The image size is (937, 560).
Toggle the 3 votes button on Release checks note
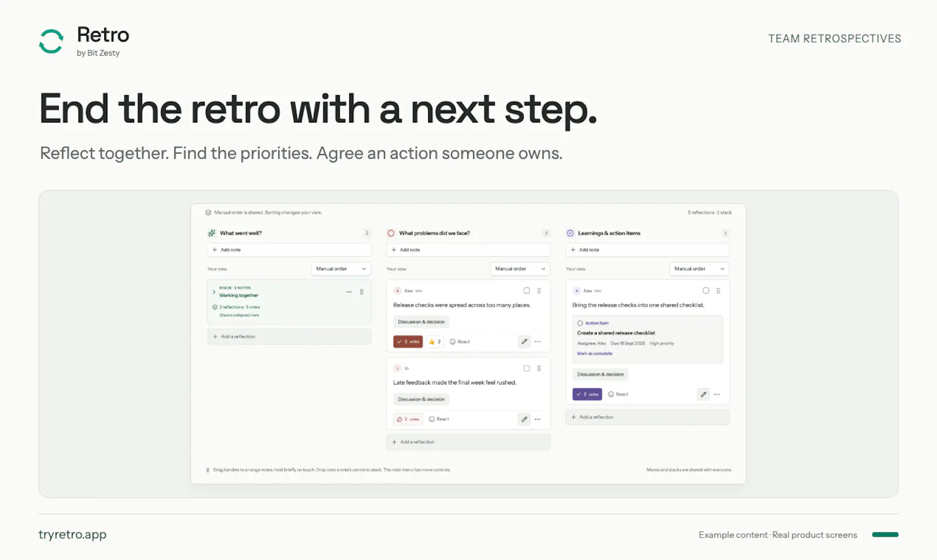click(408, 342)
